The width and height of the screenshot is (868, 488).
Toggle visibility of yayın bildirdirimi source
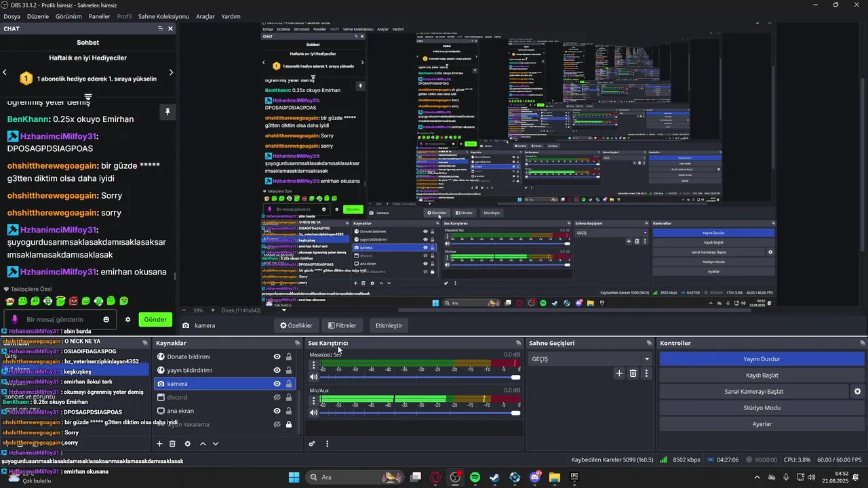(x=277, y=370)
